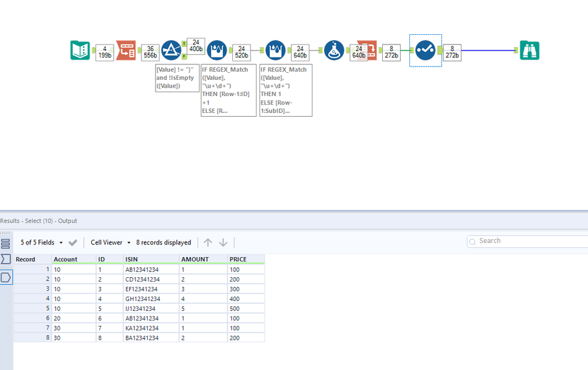Open the 5 of 5 Fields dropdown
The height and width of the screenshot is (370, 588).
coord(41,242)
